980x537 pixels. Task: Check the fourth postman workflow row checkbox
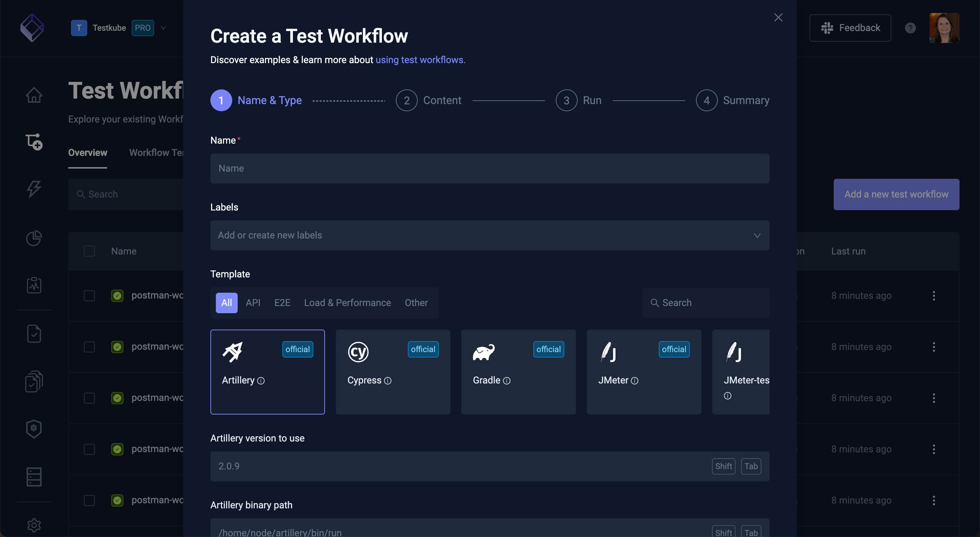[89, 449]
